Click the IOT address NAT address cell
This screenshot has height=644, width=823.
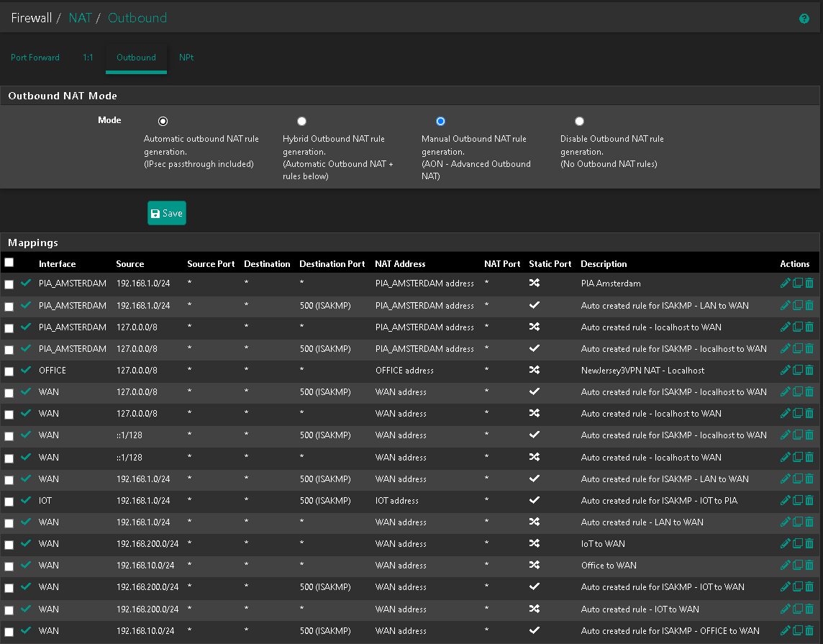point(397,501)
